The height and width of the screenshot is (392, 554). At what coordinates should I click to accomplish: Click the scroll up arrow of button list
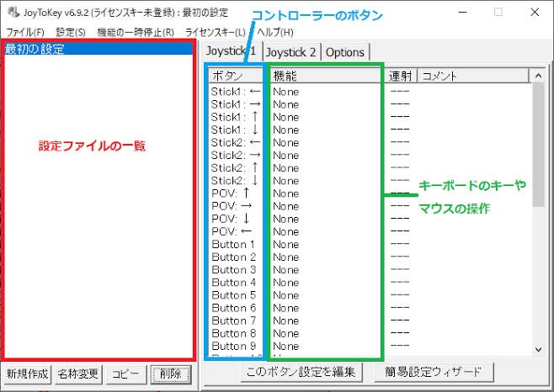(x=538, y=76)
